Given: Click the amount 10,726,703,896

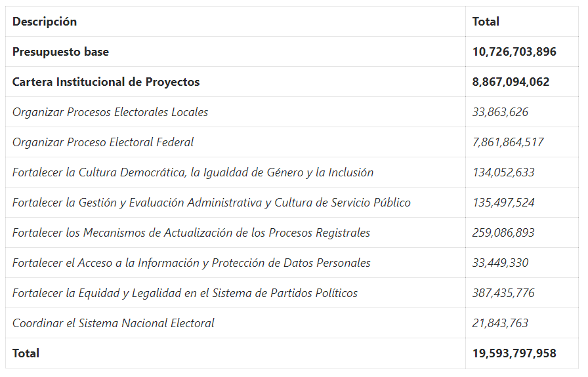Looking at the screenshot, I should [x=514, y=52].
